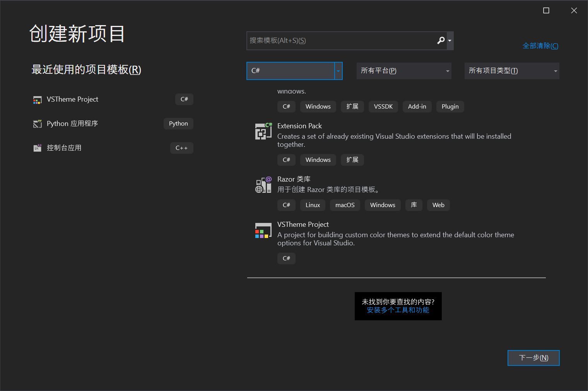588x391 pixels.
Task: Click the C# tag of recent VSTheme Project
Action: pyautogui.click(x=184, y=99)
